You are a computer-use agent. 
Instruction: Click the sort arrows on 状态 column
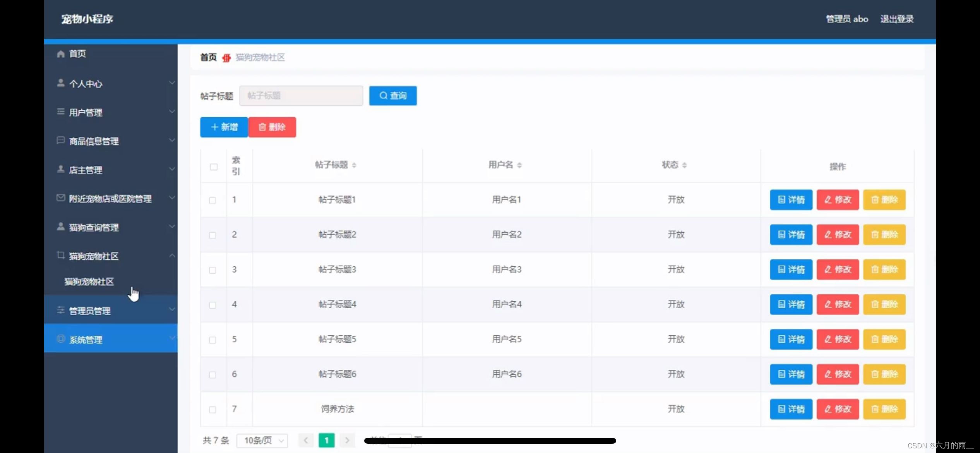tap(684, 165)
